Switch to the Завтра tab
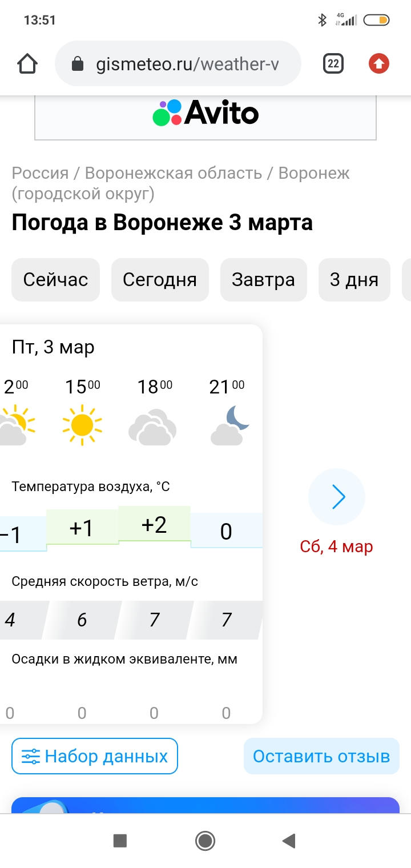This screenshot has height=868, width=411. click(263, 280)
